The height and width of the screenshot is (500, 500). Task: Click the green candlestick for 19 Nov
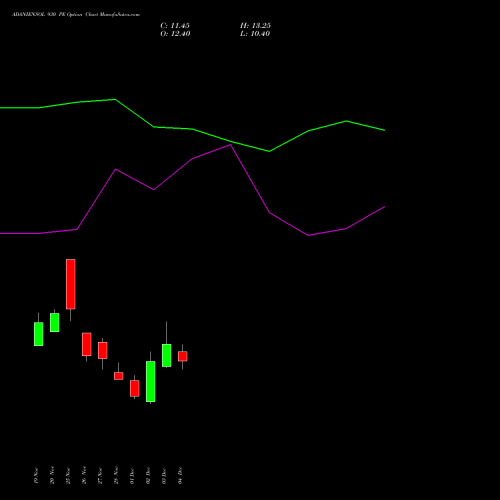[39, 334]
